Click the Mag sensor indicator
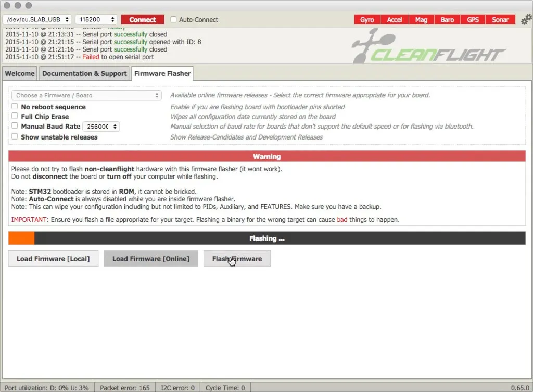The image size is (533, 392). coord(421,20)
